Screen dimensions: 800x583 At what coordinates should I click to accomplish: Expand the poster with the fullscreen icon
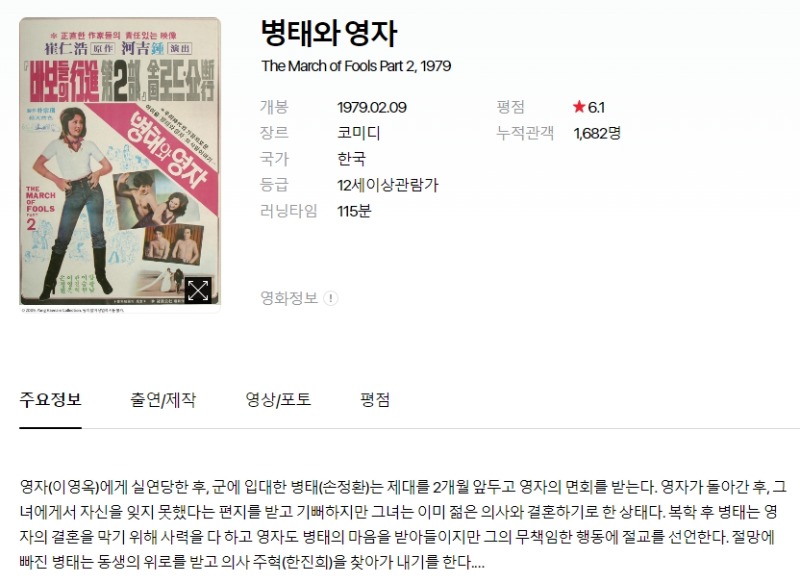point(198,290)
